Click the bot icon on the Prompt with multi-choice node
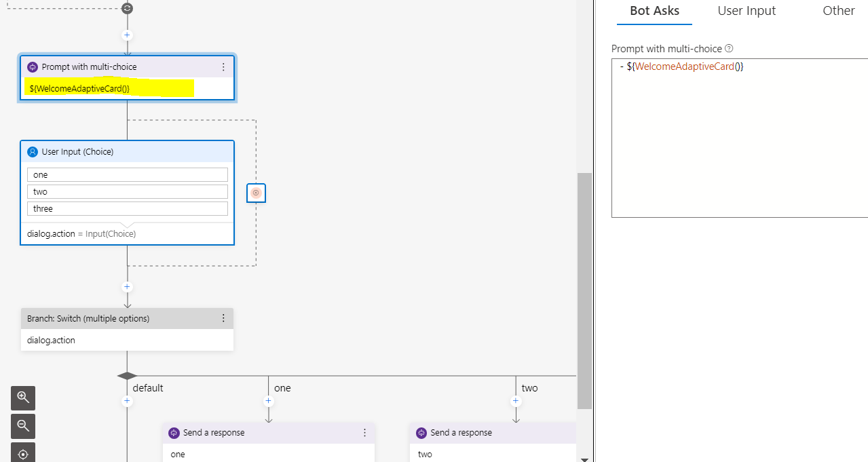 tap(33, 67)
